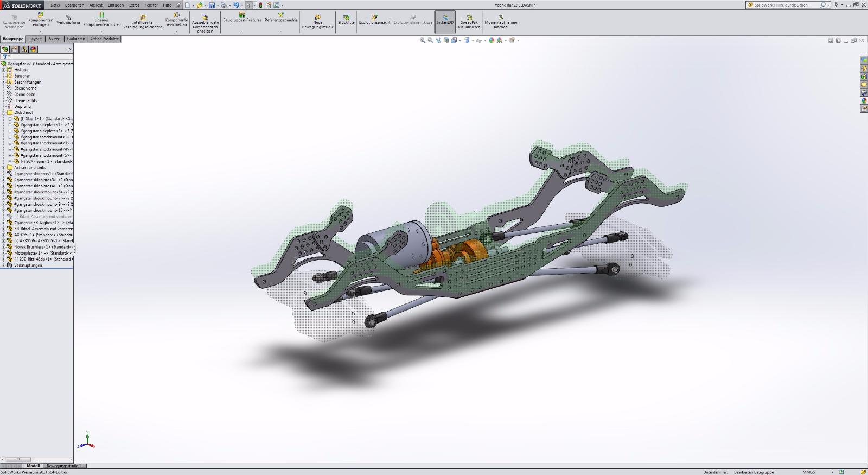868x475 pixels.
Task: Collapse the Oldschool folder
Action: point(3,112)
